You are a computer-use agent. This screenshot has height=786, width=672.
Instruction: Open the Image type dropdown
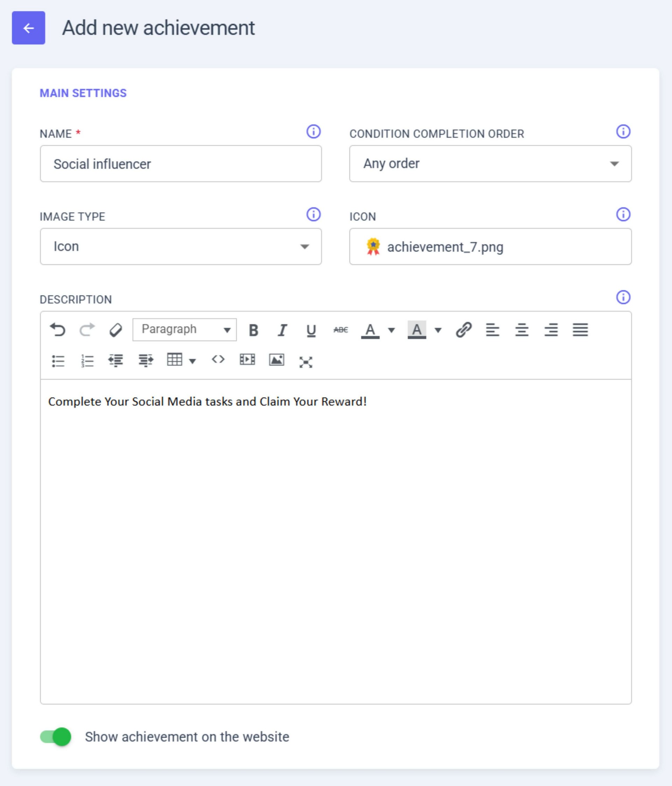tap(181, 247)
